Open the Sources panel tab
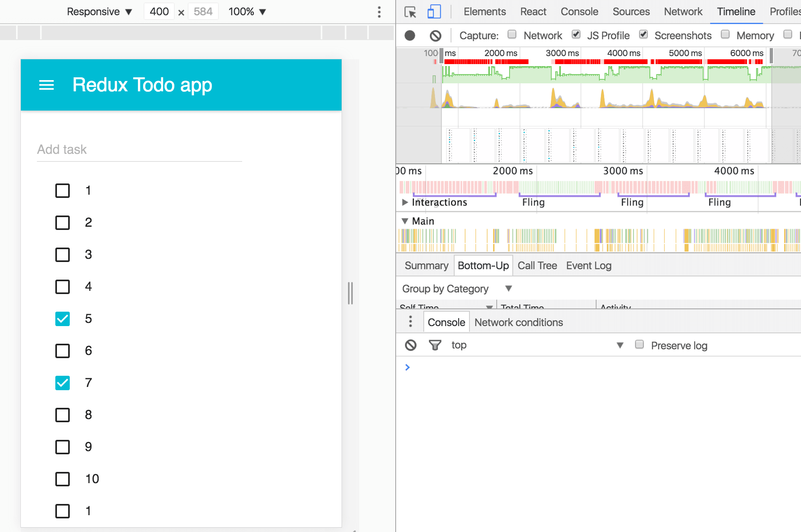Screen dimensions: 801x532 coord(631,12)
